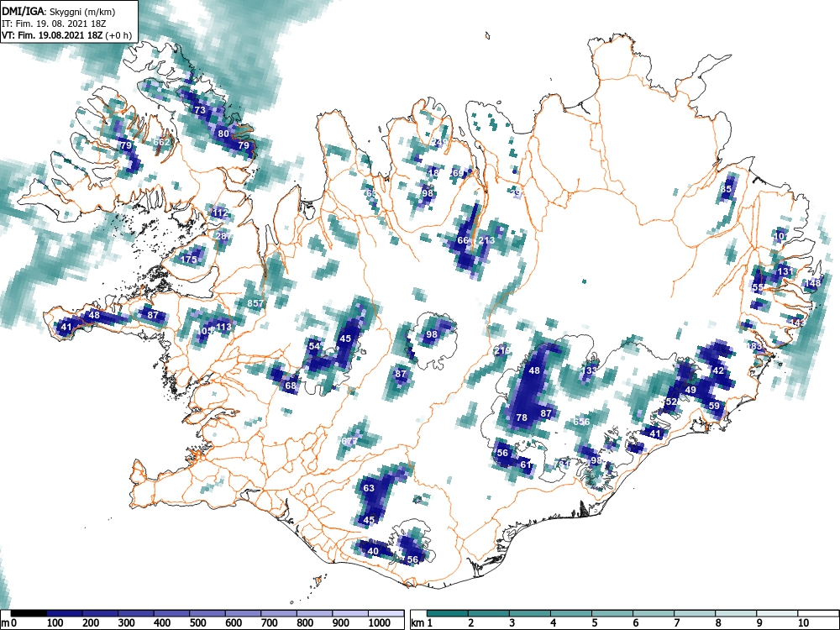Click the visibility value '54' on the map

pyautogui.click(x=314, y=346)
